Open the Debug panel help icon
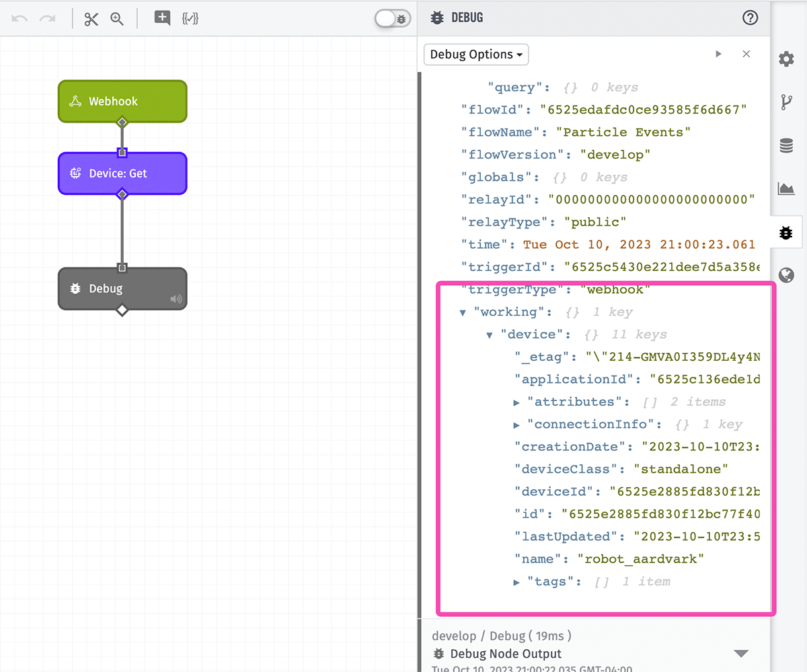This screenshot has width=807, height=672. [750, 18]
